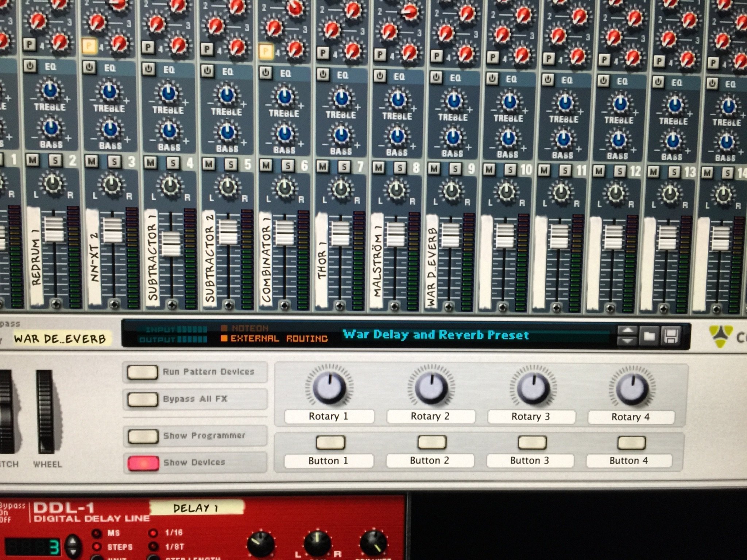Screen dimensions: 747x560
Task: Toggle EQ power on Malström 1 channel
Action: [380, 76]
